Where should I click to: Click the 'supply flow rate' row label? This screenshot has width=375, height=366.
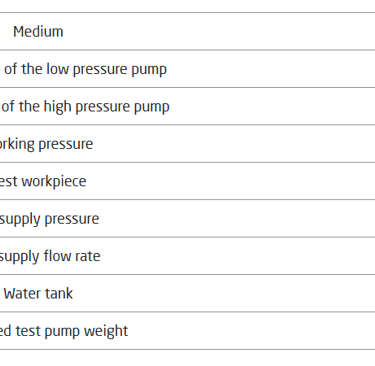tap(50, 256)
